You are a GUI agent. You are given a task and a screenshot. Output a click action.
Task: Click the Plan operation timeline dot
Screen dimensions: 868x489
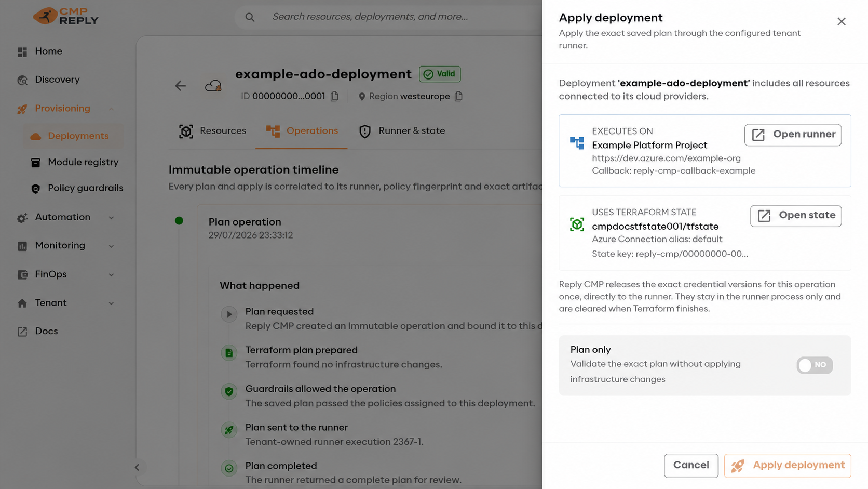(x=179, y=221)
